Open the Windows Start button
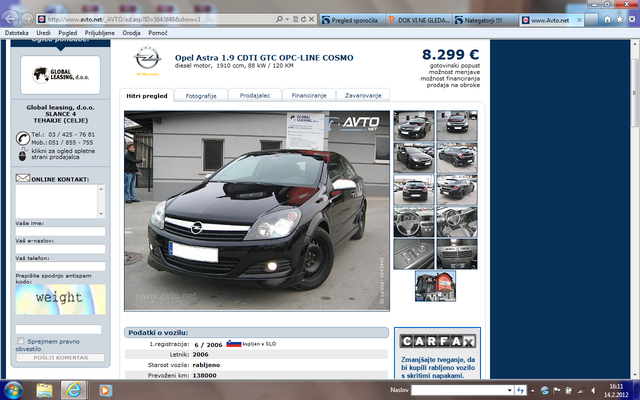The height and width of the screenshot is (400, 640). pos(13,390)
